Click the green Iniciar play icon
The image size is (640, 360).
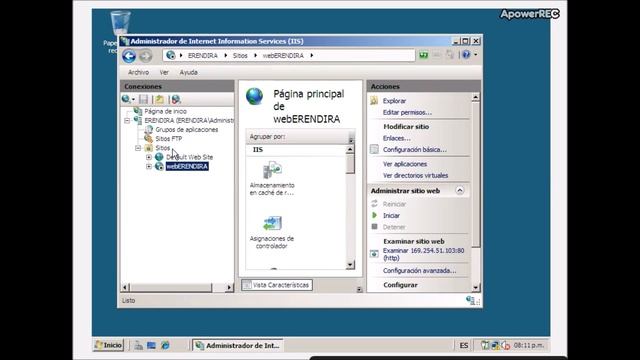pyautogui.click(x=374, y=215)
